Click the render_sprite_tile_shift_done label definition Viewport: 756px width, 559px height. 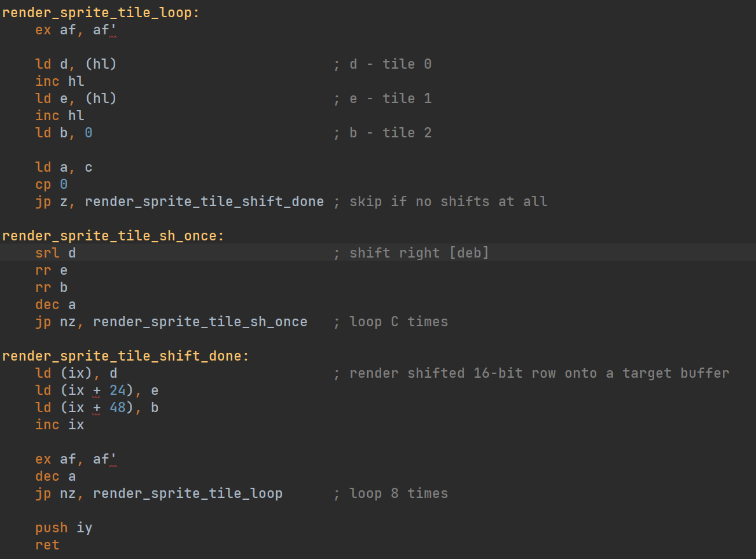tap(125, 356)
